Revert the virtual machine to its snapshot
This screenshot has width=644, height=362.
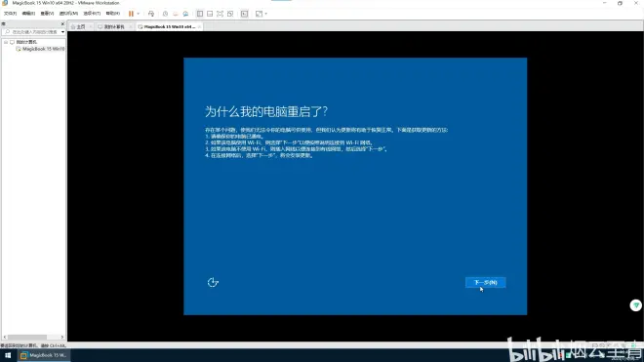tap(176, 14)
